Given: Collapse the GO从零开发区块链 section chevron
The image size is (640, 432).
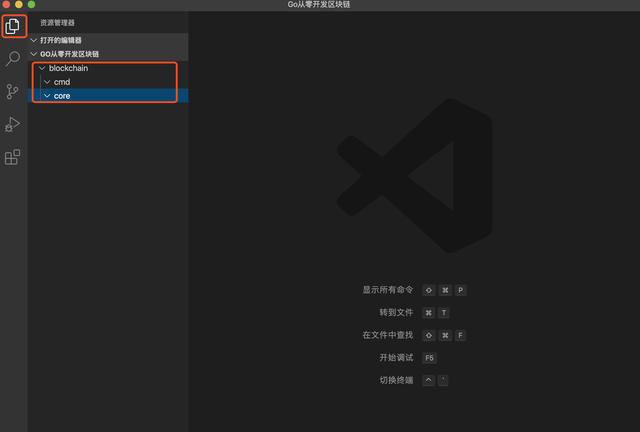Looking at the screenshot, I should pos(34,54).
